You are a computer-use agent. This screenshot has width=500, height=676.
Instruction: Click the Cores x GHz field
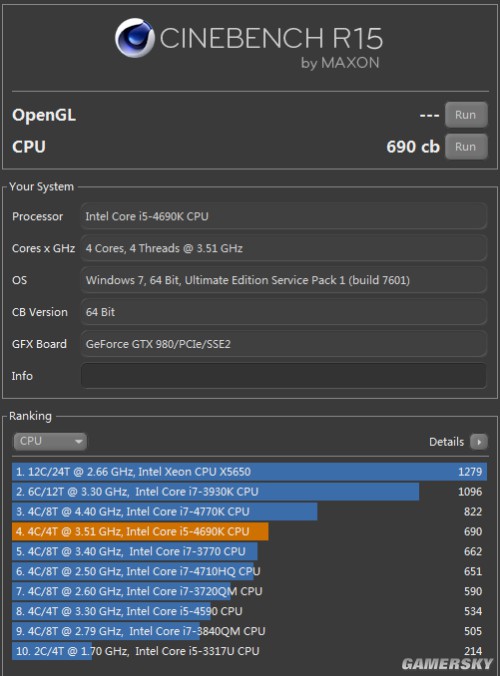coord(284,248)
